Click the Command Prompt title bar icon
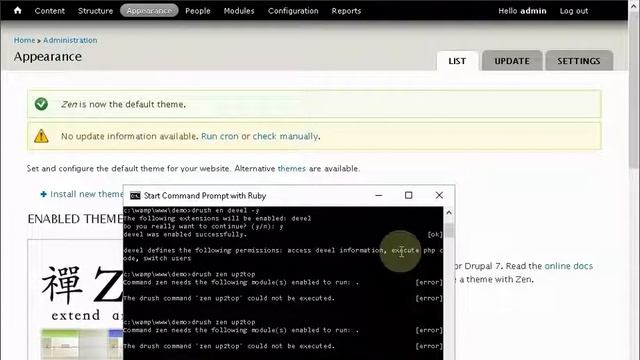640x360 pixels. click(x=135, y=196)
